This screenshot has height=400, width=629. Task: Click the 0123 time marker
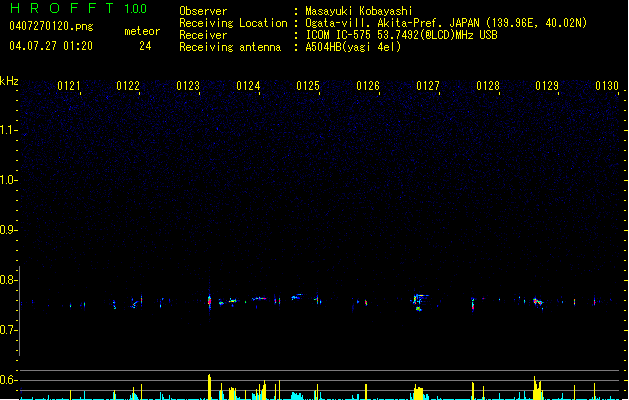[x=188, y=86]
